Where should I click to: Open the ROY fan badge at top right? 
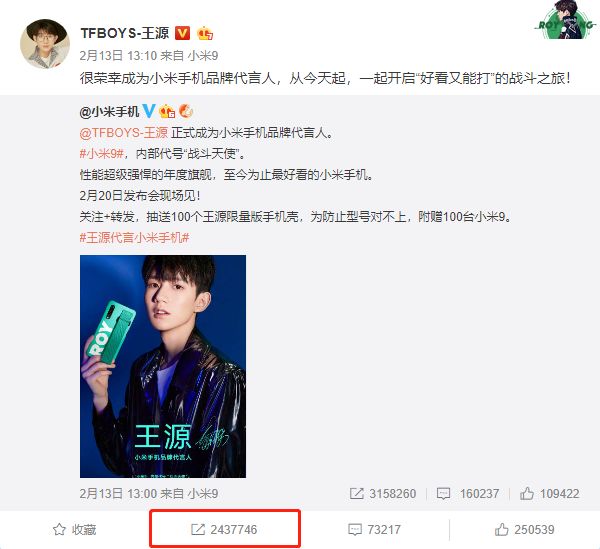(x=565, y=20)
